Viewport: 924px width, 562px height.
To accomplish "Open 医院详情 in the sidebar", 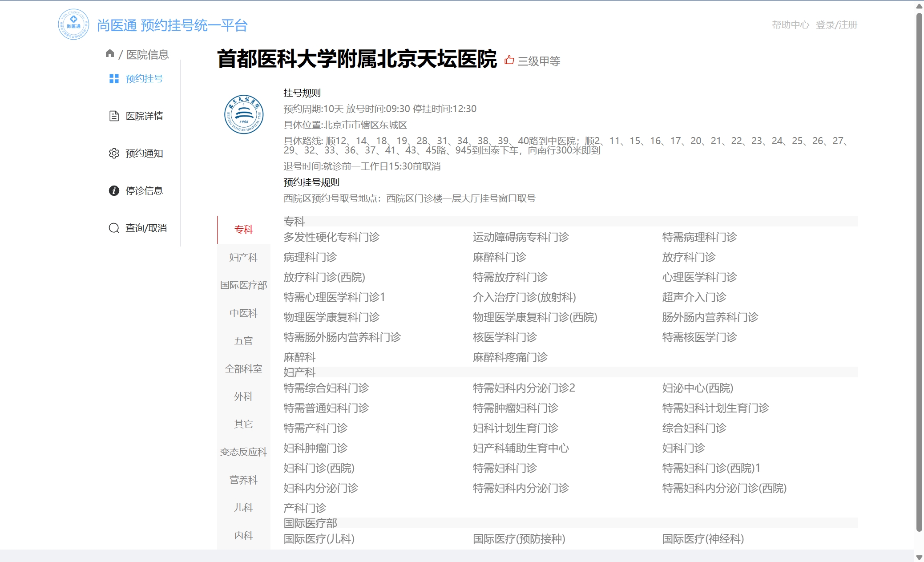I will pos(144,116).
